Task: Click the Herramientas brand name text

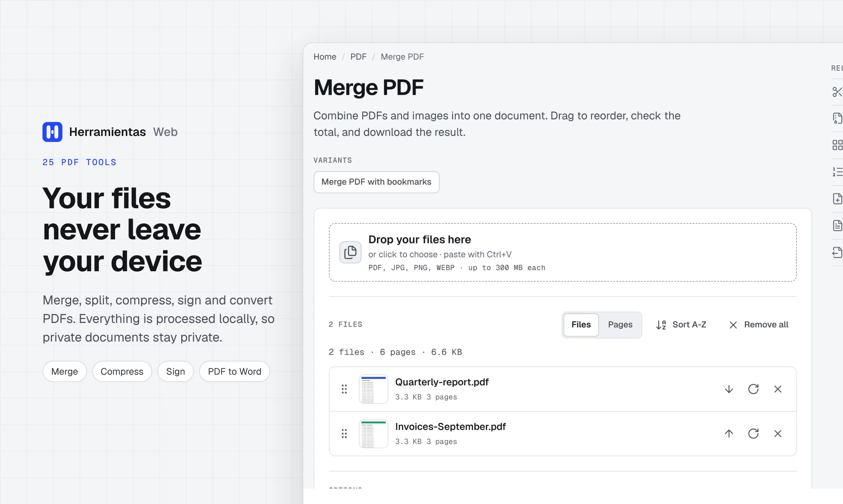Action: coord(108,132)
